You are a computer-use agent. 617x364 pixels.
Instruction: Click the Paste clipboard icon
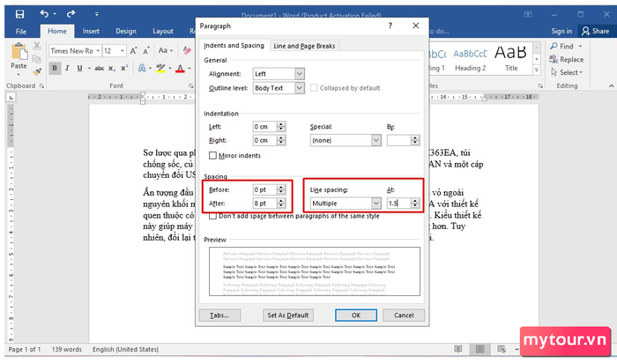[19, 51]
